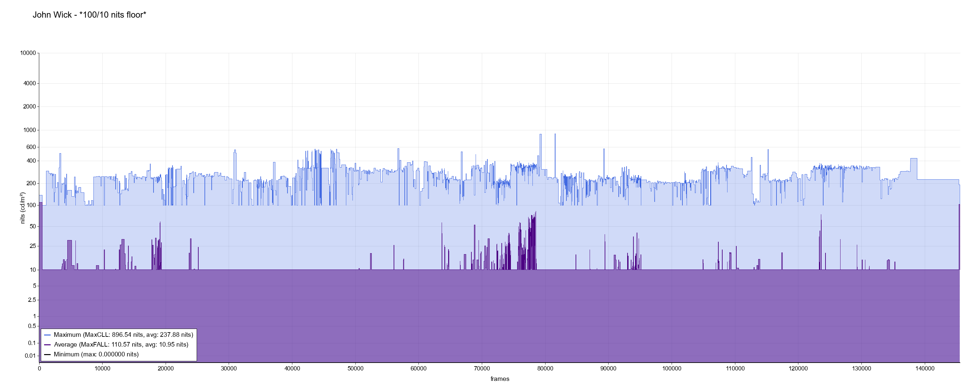Screen dimensions: 980x392
Task: Click the blue Maximum legend line swatch
Action: pyautogui.click(x=48, y=335)
